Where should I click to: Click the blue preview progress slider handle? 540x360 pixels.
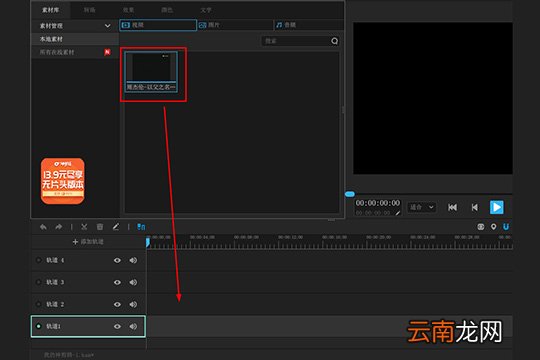click(350, 194)
